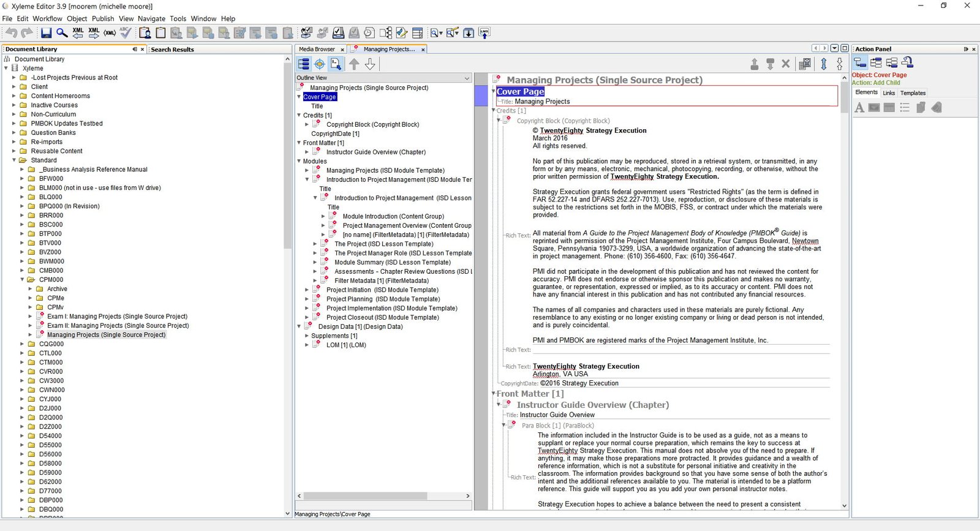Click the Outline tree view icon

pyautogui.click(x=304, y=64)
